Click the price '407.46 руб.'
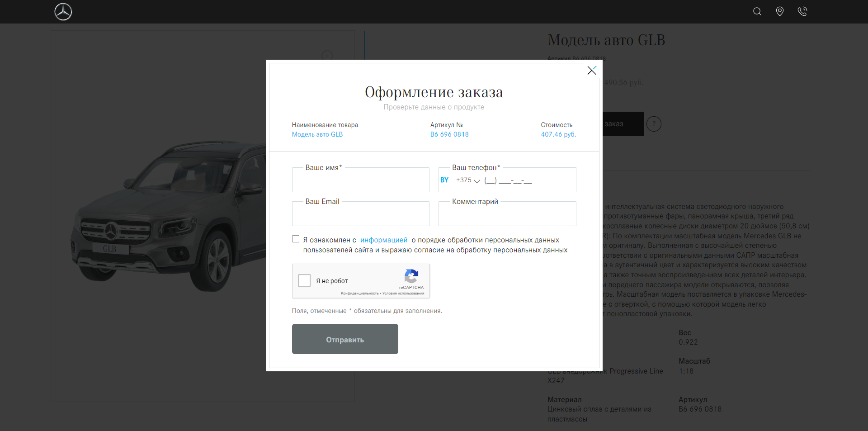This screenshot has width=868, height=431. 558,134
